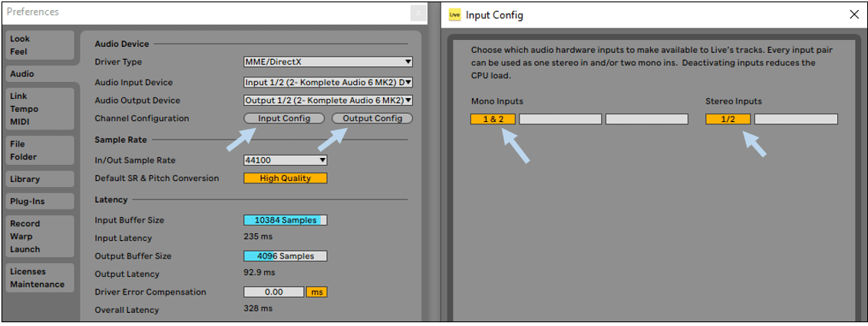Expand the Driver Type dropdown
The image size is (868, 326).
pos(328,62)
